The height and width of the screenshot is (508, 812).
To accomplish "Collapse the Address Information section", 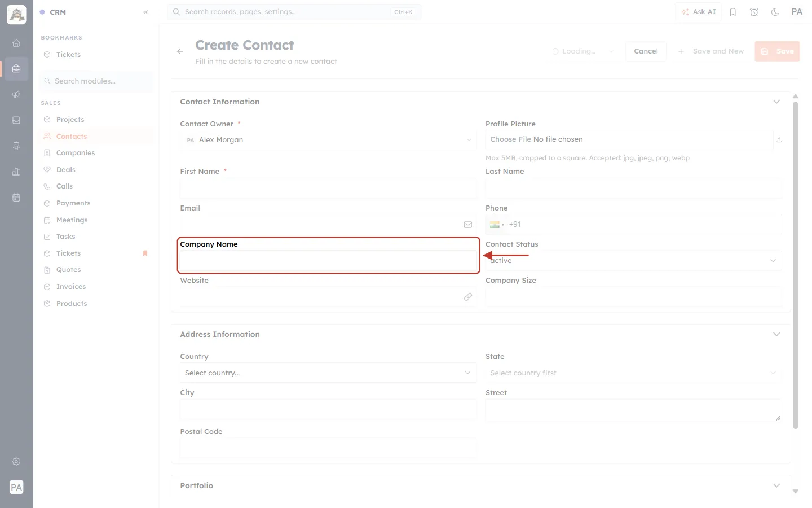I will (776, 334).
